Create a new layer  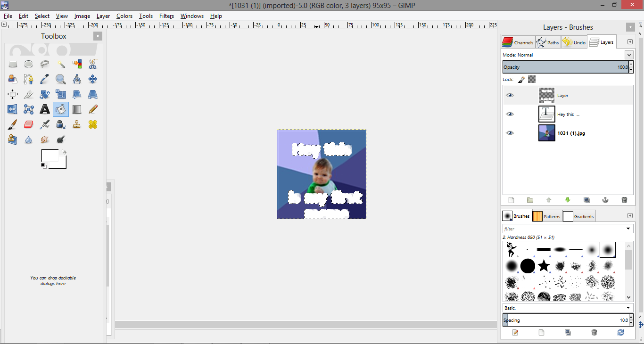pyautogui.click(x=511, y=200)
